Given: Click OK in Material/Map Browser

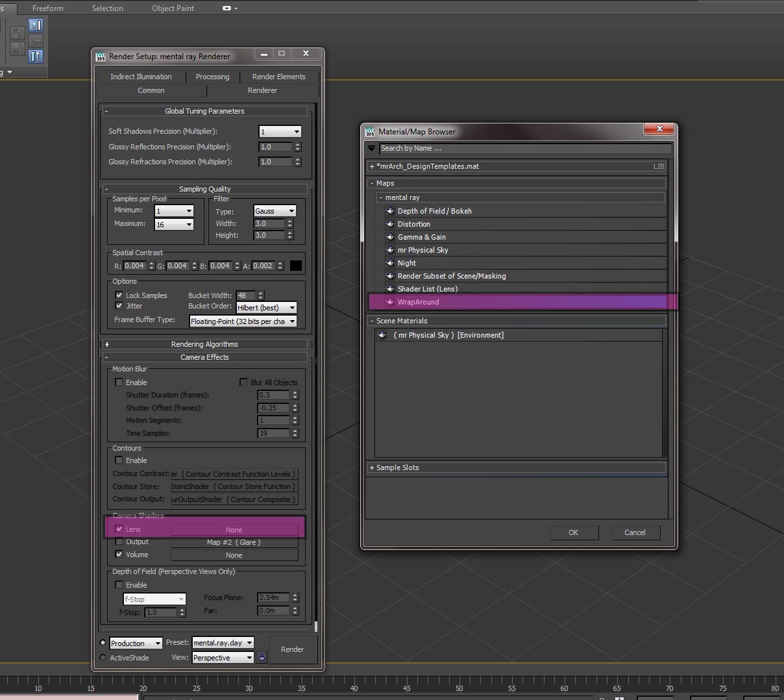Looking at the screenshot, I should pos(573,532).
